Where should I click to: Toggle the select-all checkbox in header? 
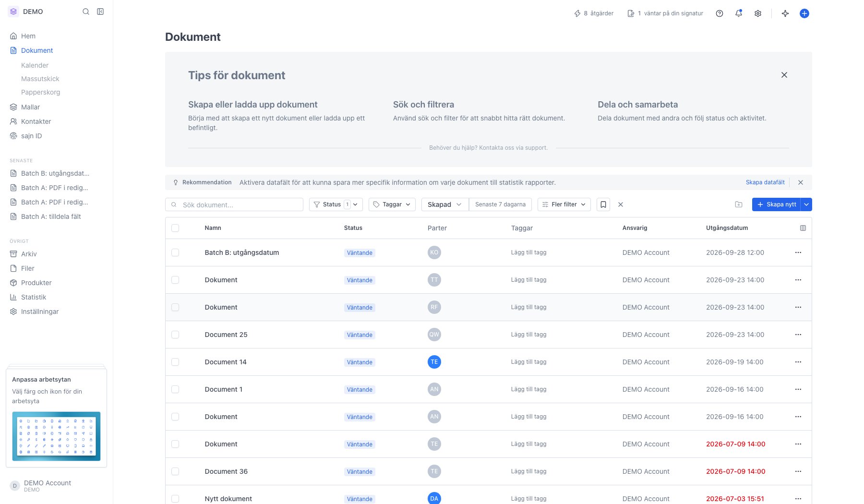click(x=175, y=228)
